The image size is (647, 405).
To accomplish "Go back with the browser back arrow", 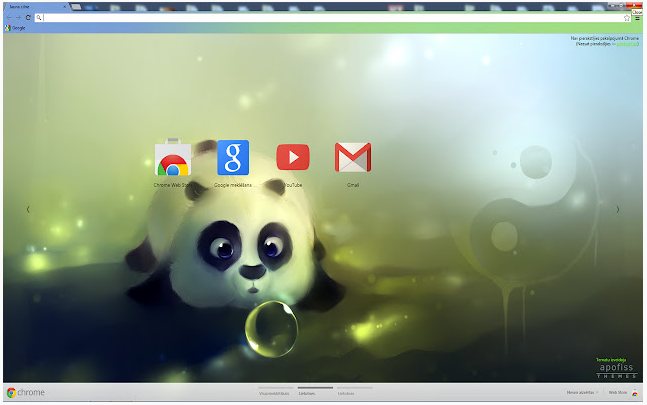I will [9, 18].
